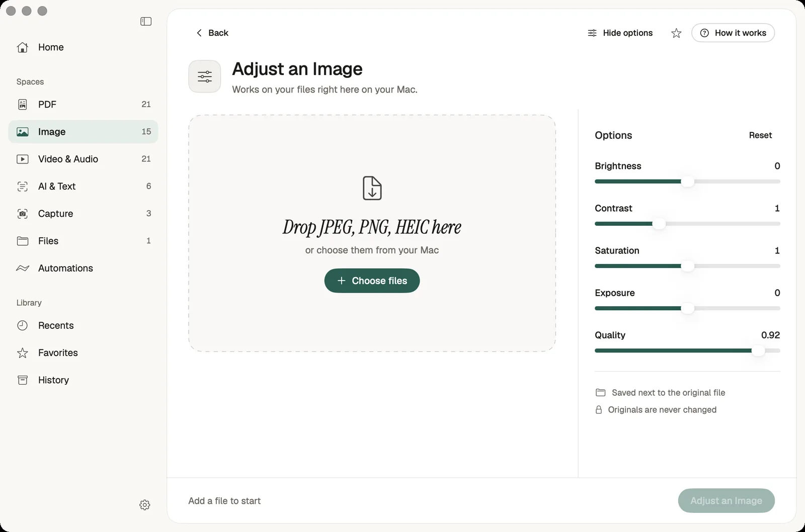
Task: Click the file drop icon
Action: (x=372, y=188)
